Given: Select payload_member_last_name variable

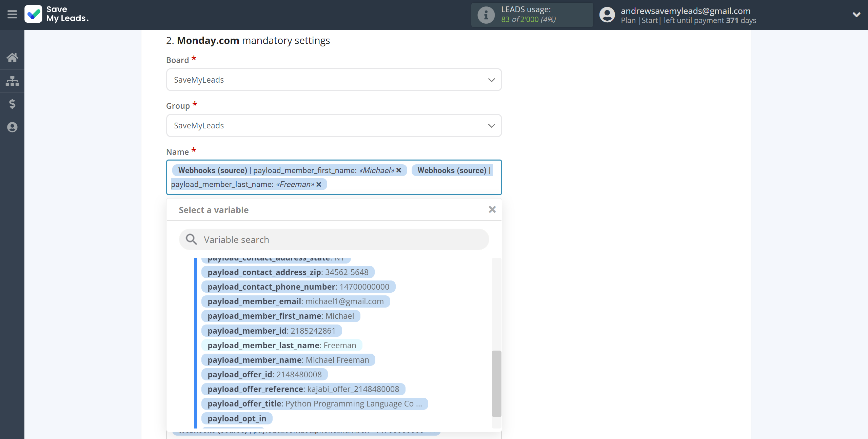Looking at the screenshot, I should (282, 346).
